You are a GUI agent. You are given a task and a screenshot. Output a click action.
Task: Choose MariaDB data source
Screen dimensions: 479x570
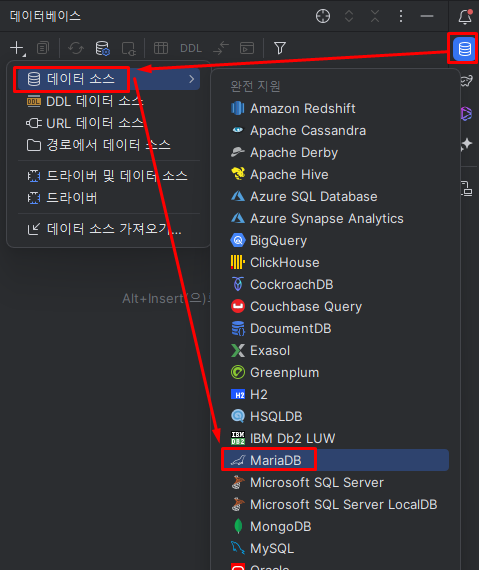pyautogui.click(x=335, y=460)
